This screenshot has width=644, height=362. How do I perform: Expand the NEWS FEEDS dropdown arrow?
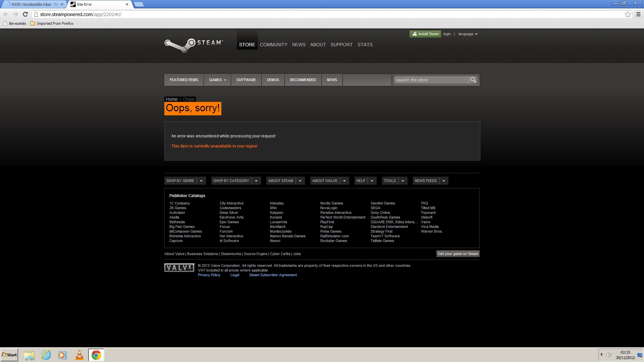pos(444,181)
